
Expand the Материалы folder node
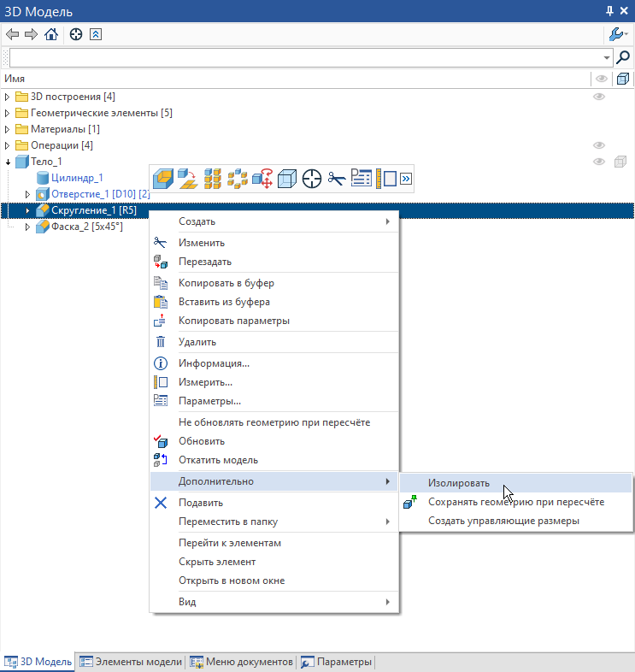pyautogui.click(x=8, y=129)
